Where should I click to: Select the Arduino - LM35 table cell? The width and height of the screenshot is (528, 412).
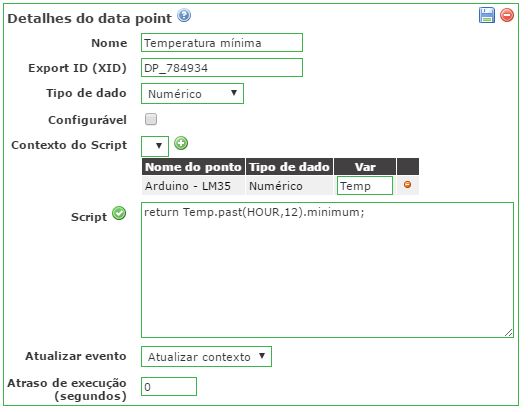193,185
